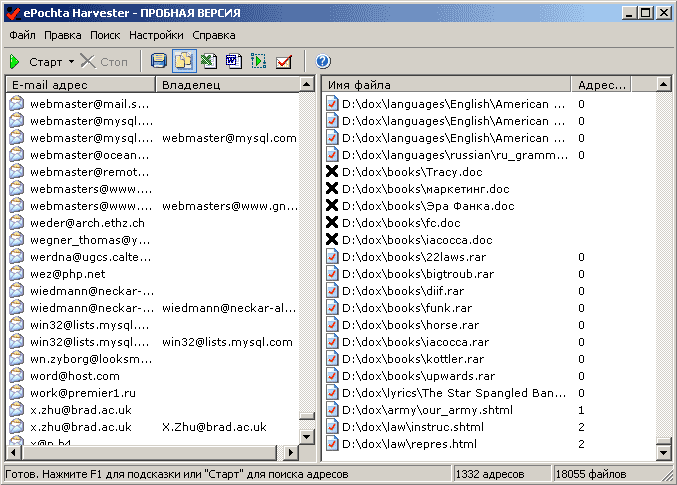This screenshot has height=485, width=677.
Task: Export addresses with the Excel icon
Action: 209,61
